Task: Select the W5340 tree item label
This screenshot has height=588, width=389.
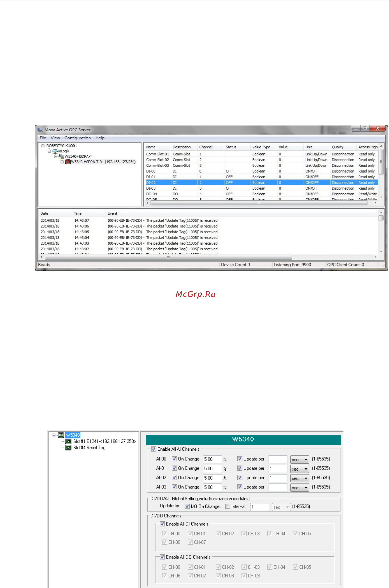Action: coord(73,435)
